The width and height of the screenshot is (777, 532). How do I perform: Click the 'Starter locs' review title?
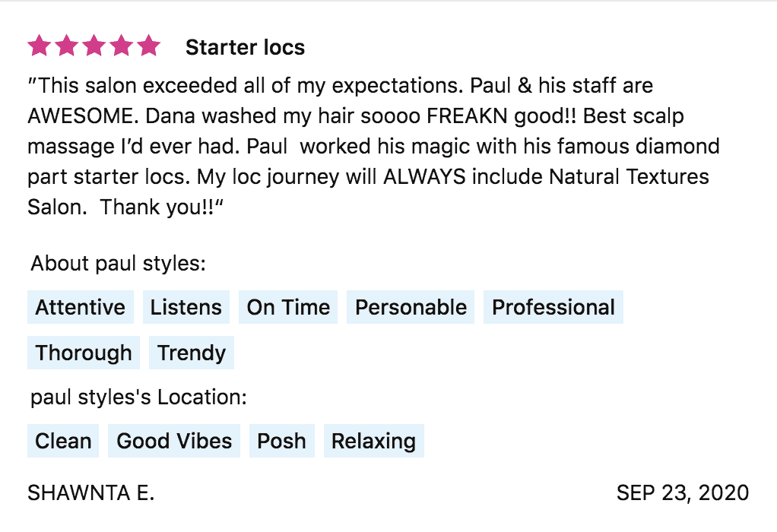(245, 47)
